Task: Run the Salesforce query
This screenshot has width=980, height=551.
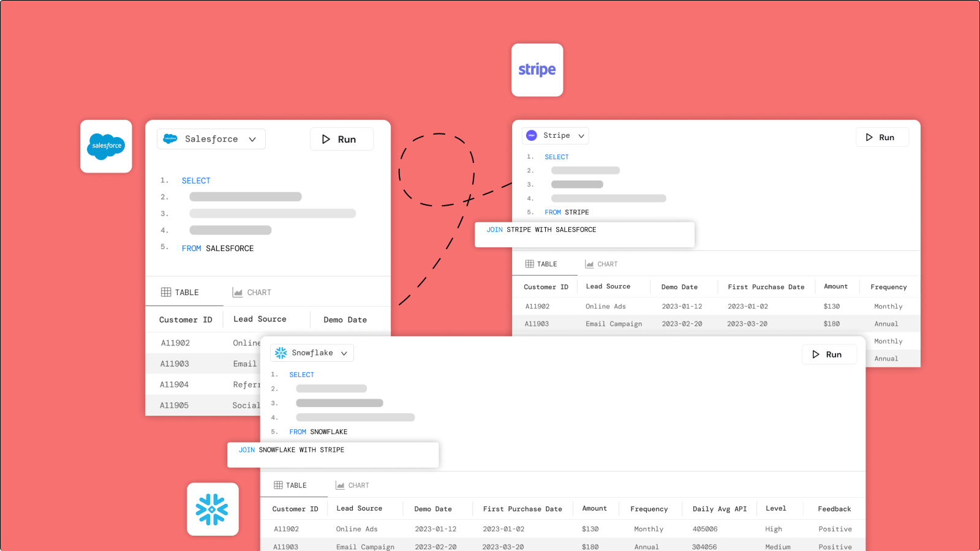Action: click(x=341, y=140)
